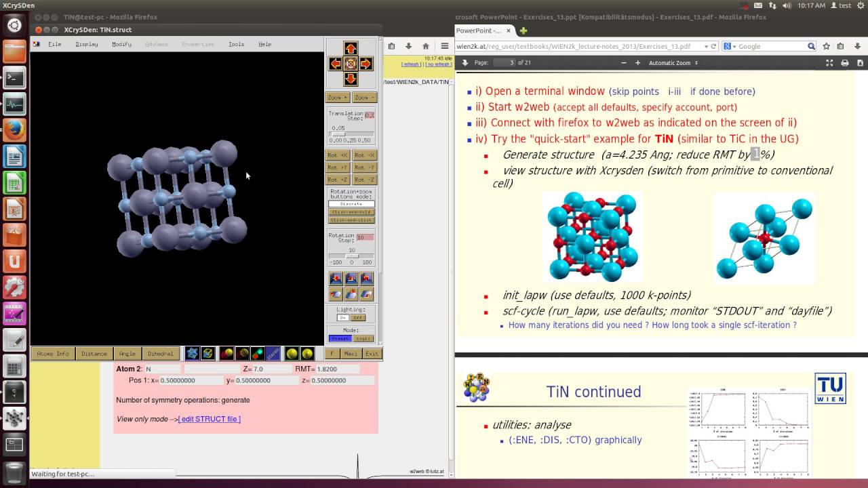This screenshot has height=488, width=868.
Task: Open the Modify menu in XCrySDen
Action: point(122,44)
